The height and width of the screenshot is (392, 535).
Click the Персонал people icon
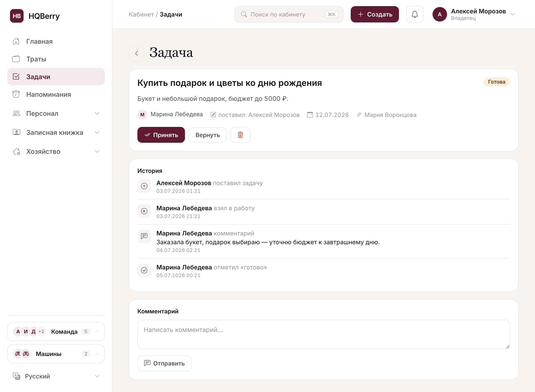tap(16, 114)
